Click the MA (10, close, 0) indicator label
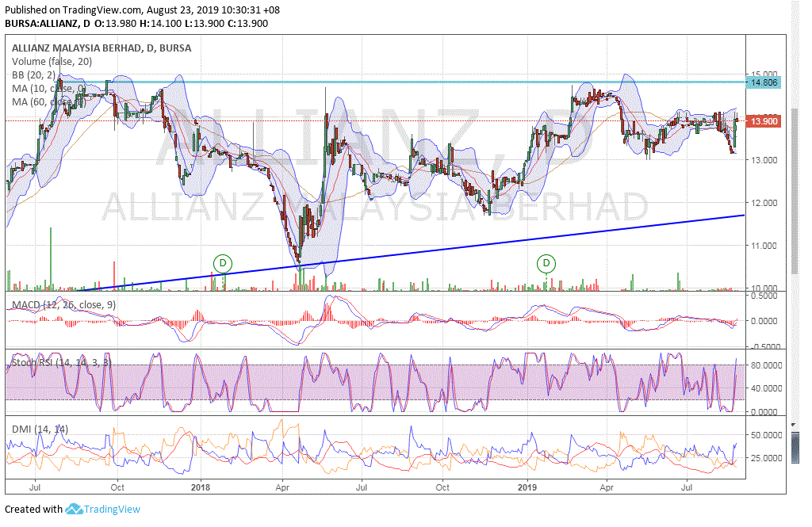Image resolution: width=812 pixels, height=527 pixels. tap(48, 89)
